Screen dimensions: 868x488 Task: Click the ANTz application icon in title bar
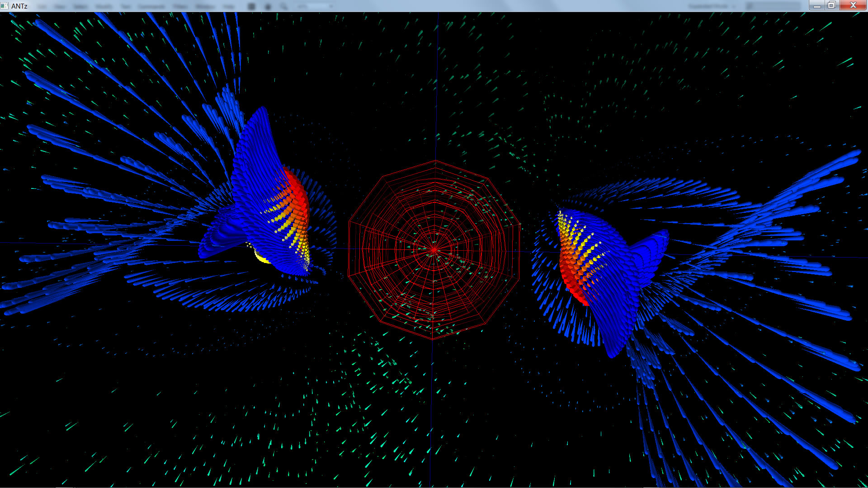click(5, 5)
